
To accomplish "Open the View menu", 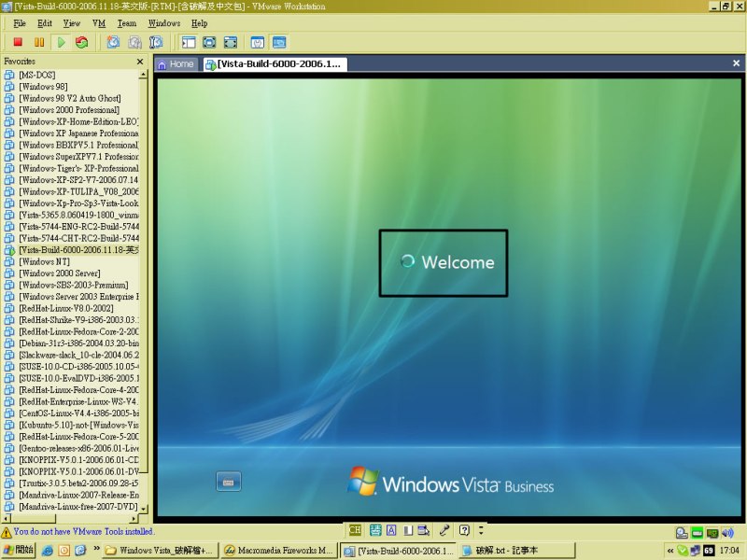I will pyautogui.click(x=72, y=23).
